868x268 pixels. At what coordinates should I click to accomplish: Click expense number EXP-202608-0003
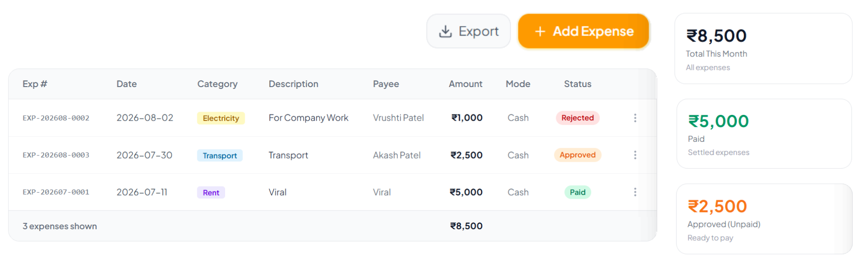(56, 155)
